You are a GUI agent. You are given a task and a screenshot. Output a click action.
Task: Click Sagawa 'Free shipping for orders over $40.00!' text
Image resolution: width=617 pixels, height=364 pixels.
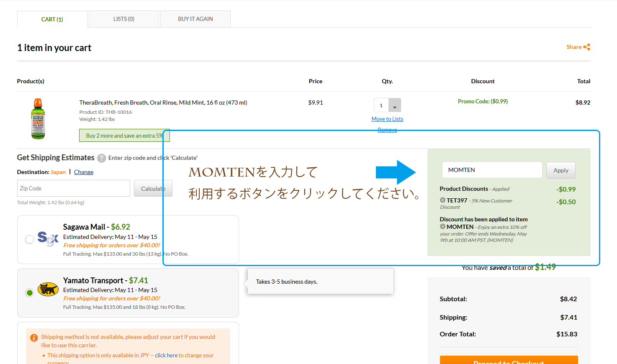tap(112, 245)
